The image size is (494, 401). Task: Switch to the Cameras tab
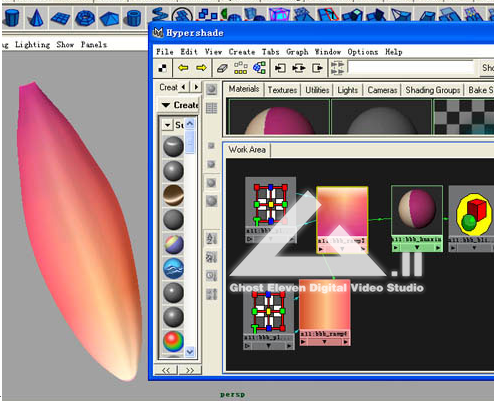[382, 90]
